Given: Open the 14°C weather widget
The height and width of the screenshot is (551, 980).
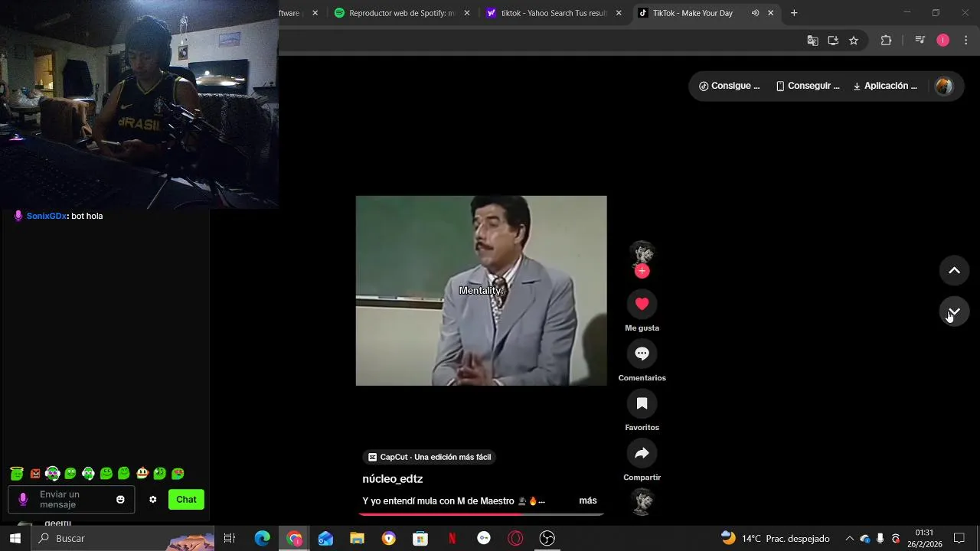Looking at the screenshot, I should 776,539.
